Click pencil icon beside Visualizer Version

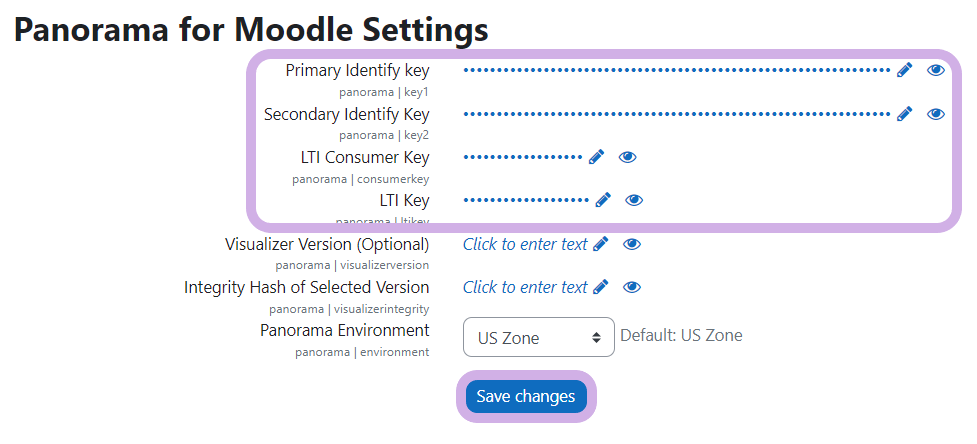pyautogui.click(x=600, y=244)
